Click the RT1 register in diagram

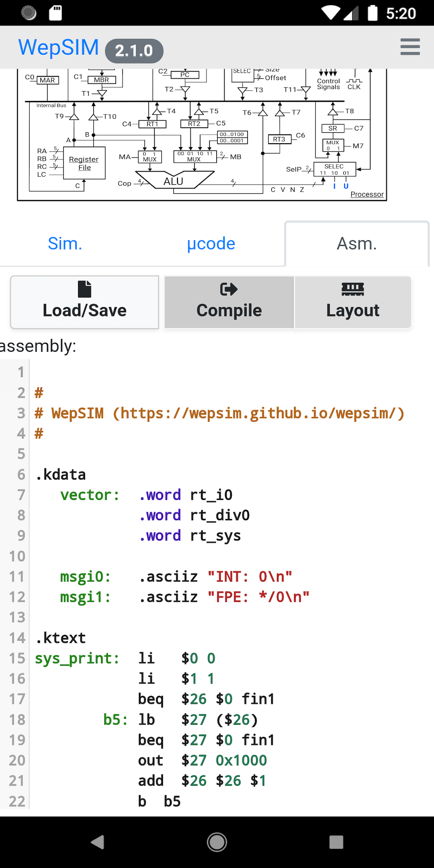click(152, 124)
